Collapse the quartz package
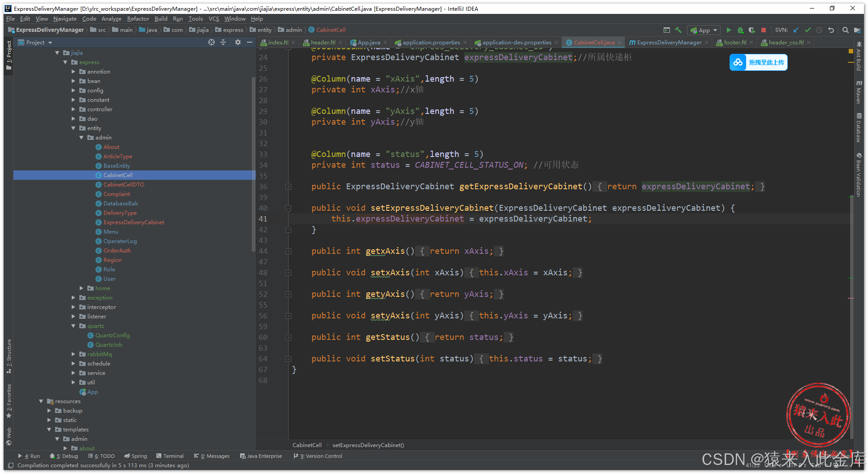Screen dimensions: 868x474 (x=73, y=326)
